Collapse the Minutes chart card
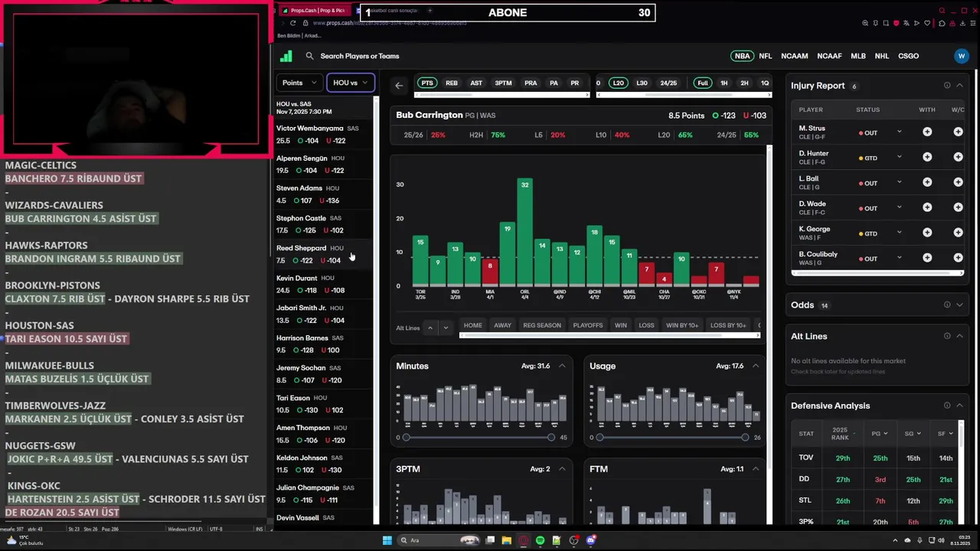 pos(562,366)
